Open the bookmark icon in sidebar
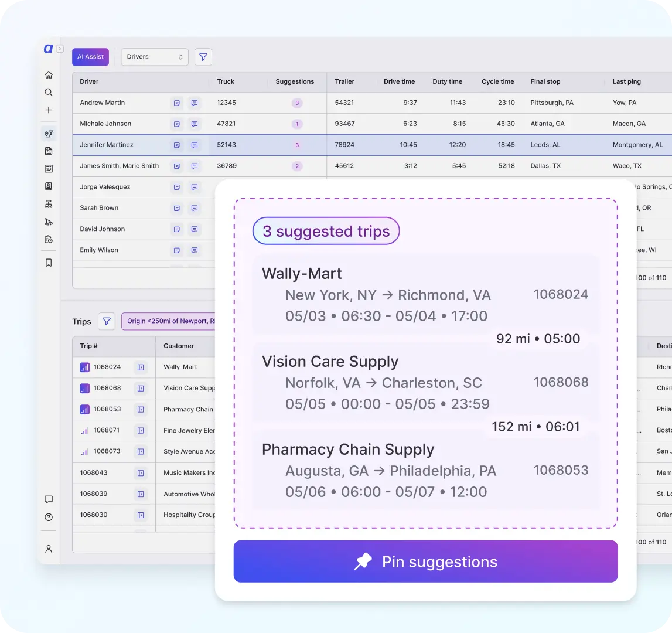The width and height of the screenshot is (672, 633). tap(49, 263)
